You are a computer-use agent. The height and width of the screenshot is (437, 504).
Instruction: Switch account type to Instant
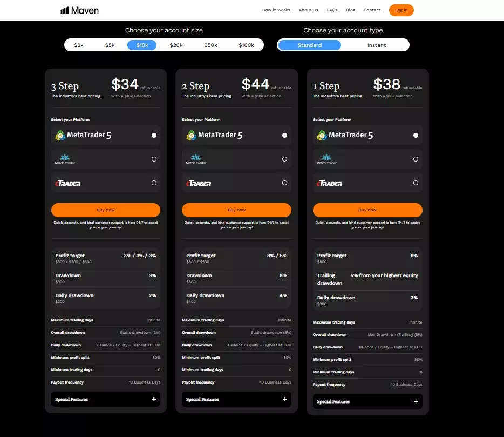(376, 45)
